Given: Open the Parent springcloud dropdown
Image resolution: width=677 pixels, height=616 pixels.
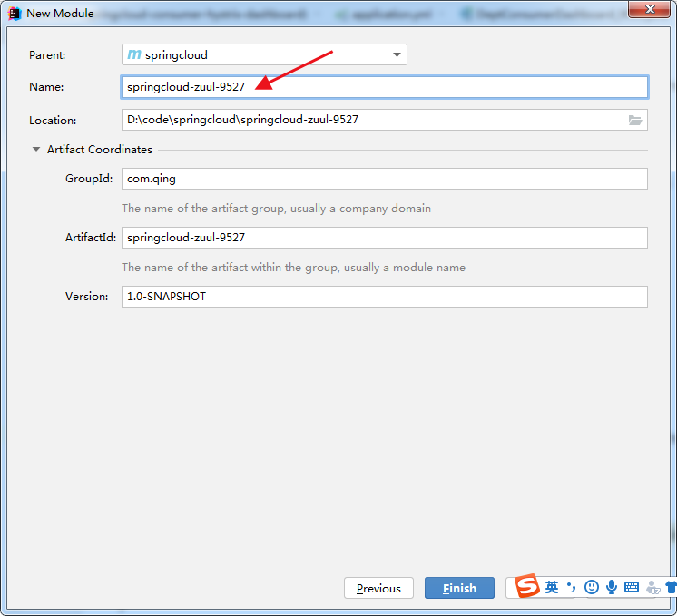Looking at the screenshot, I should click(264, 54).
